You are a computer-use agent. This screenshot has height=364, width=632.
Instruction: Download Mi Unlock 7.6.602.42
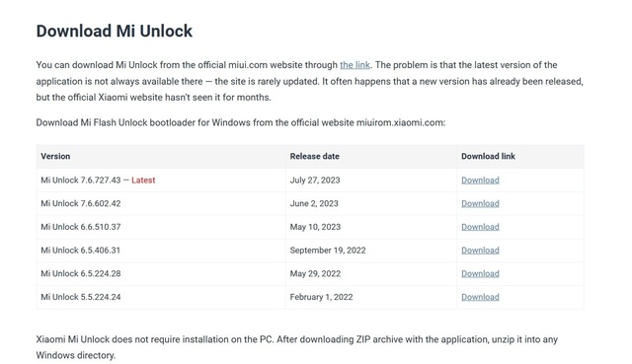click(x=480, y=203)
